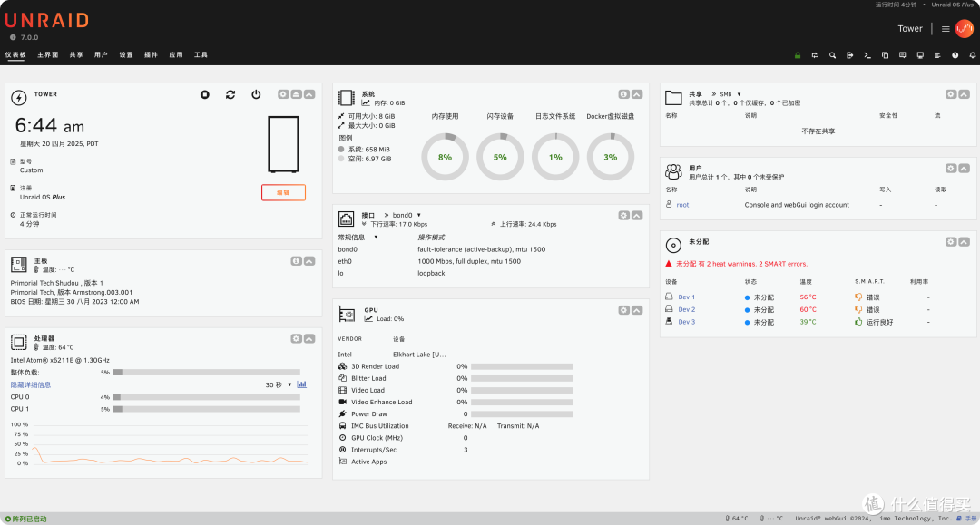Open the Dev 1 device link

pyautogui.click(x=686, y=297)
